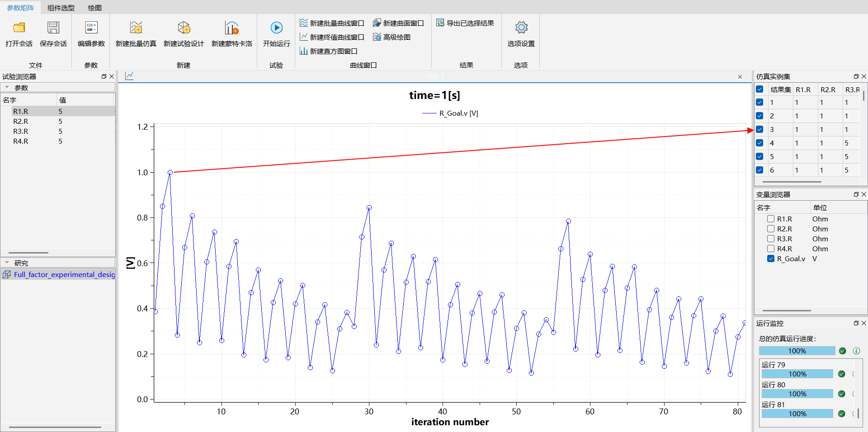The height and width of the screenshot is (432, 868).
Task: Click 新建直方图窗口 histogram icon
Action: click(304, 51)
